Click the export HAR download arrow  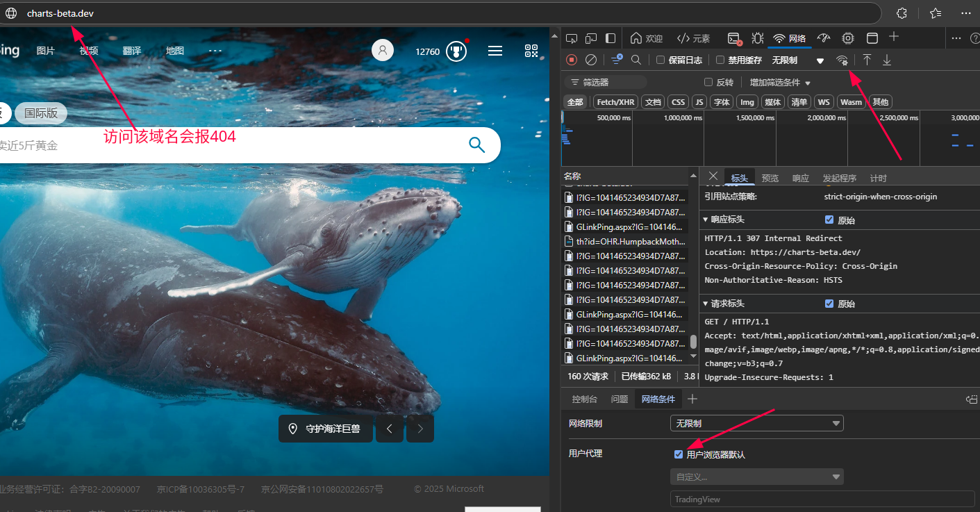[887, 60]
